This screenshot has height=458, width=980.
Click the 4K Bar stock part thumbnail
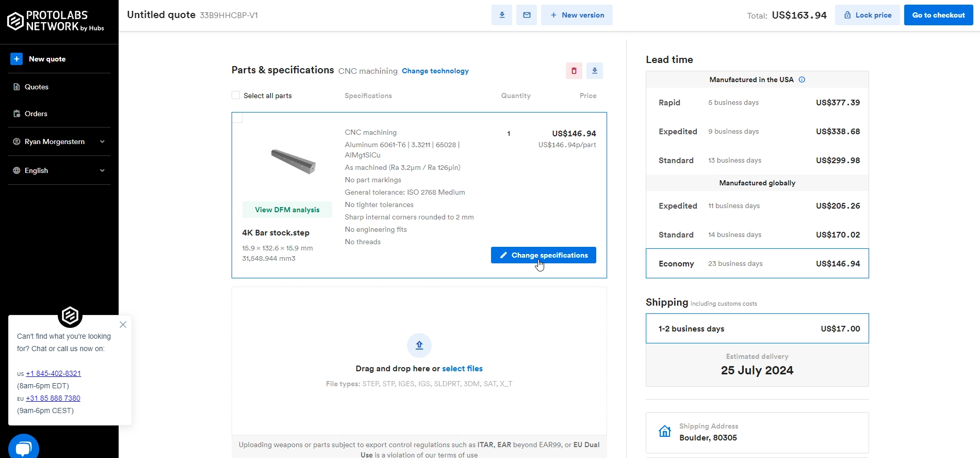point(293,161)
